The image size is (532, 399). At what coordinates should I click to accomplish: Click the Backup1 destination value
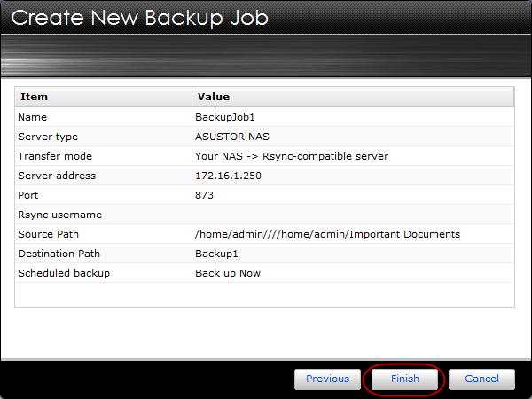pyautogui.click(x=216, y=254)
